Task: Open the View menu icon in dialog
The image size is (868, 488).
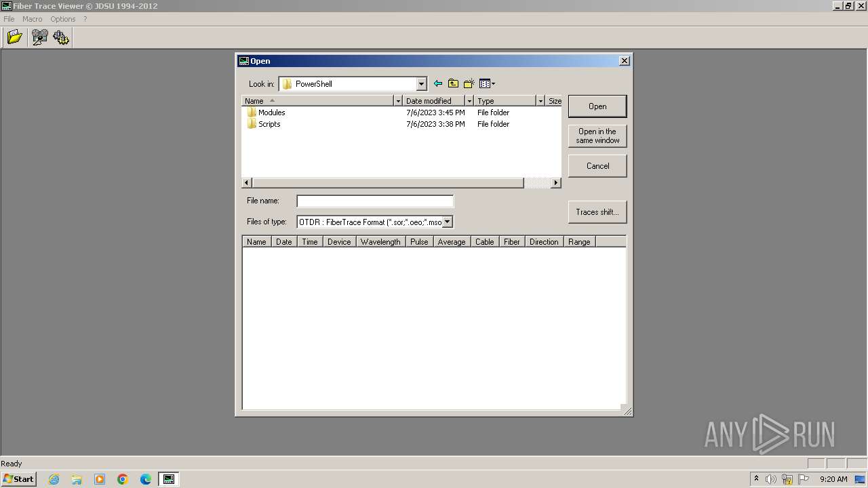Action: [x=487, y=83]
